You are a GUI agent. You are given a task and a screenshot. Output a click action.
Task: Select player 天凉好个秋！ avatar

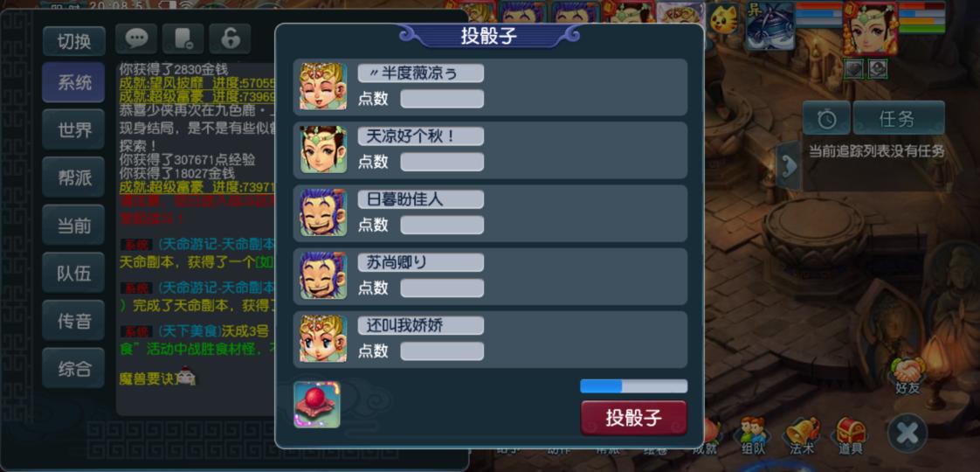pos(323,149)
